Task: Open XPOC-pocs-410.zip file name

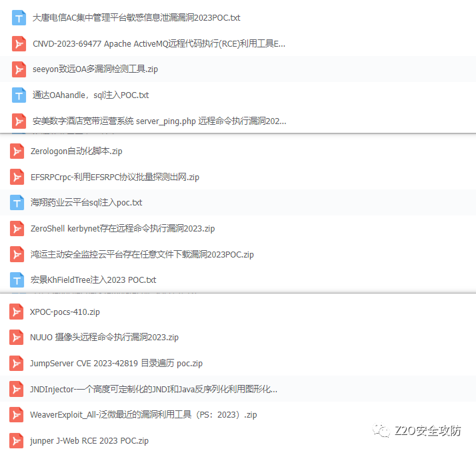Action: (x=65, y=312)
